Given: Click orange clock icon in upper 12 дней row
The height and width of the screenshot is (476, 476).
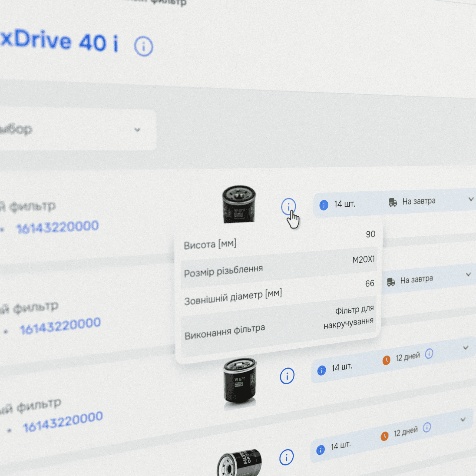Looking at the screenshot, I should click(x=386, y=360).
